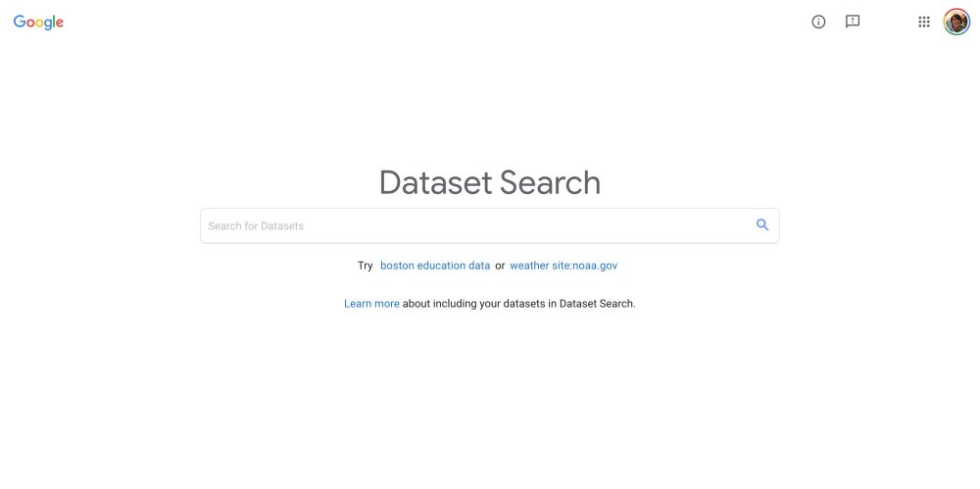Open the Google account menu
The height and width of the screenshot is (489, 980).
956,22
